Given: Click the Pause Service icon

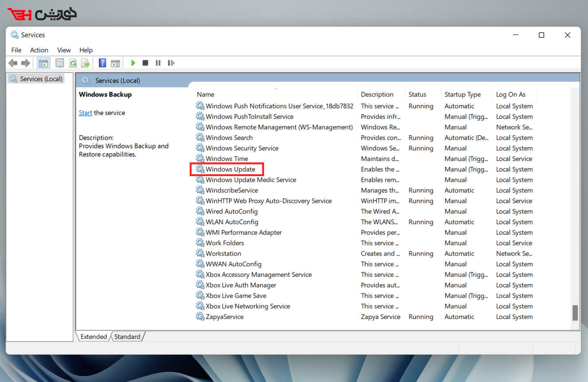Looking at the screenshot, I should 158,63.
